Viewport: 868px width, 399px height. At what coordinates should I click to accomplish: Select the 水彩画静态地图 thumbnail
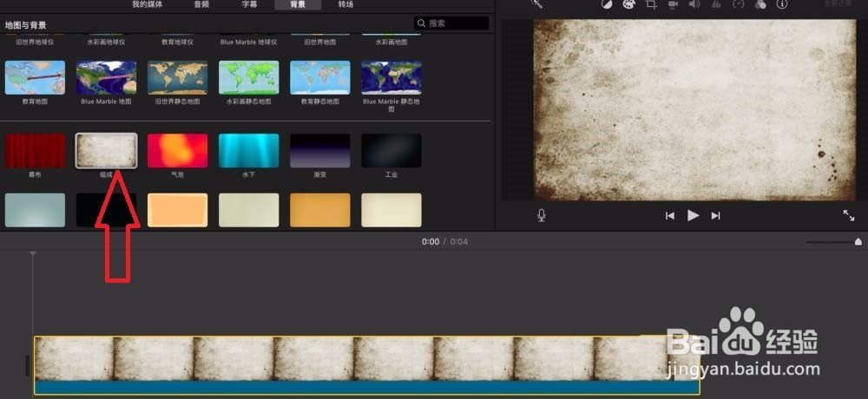point(249,77)
